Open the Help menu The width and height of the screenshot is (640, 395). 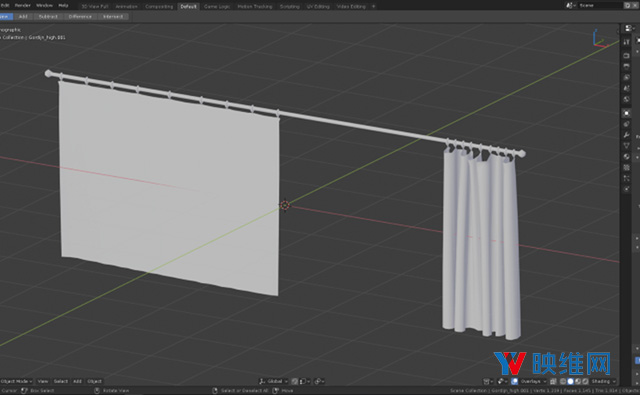coord(63,5)
